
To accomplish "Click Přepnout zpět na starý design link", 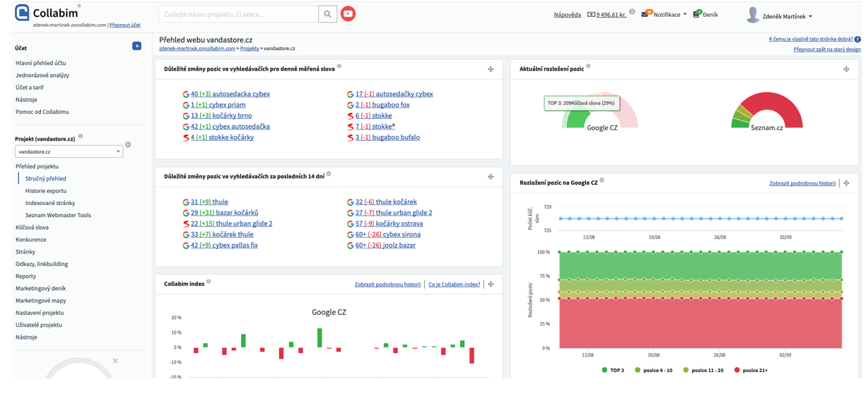I will pyautogui.click(x=827, y=50).
